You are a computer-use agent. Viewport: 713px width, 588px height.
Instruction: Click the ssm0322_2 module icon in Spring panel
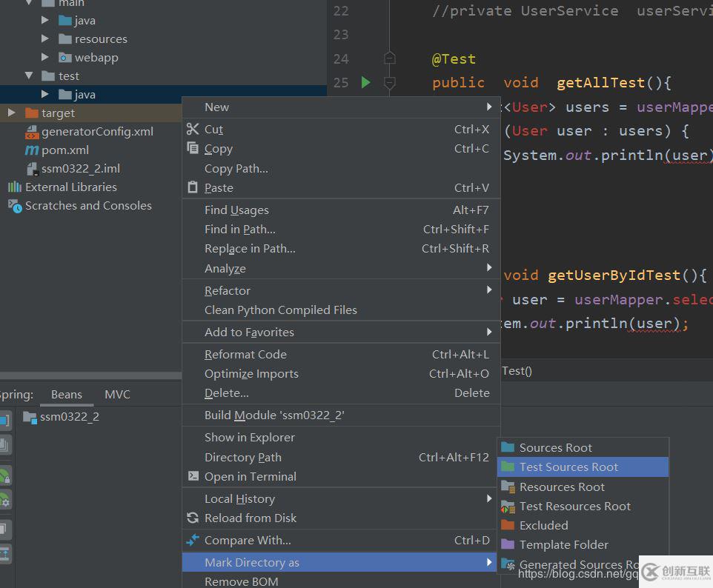(30, 417)
